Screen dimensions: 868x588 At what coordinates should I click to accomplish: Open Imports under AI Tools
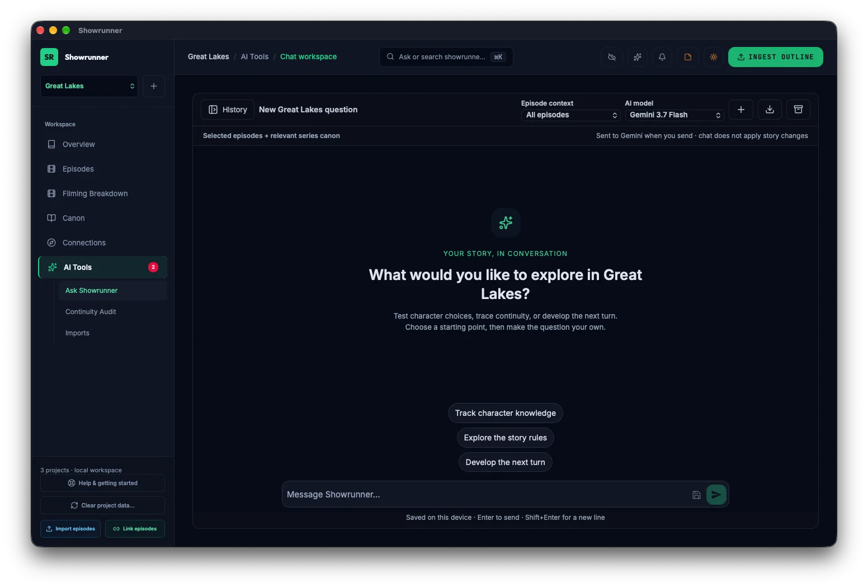tap(113, 333)
